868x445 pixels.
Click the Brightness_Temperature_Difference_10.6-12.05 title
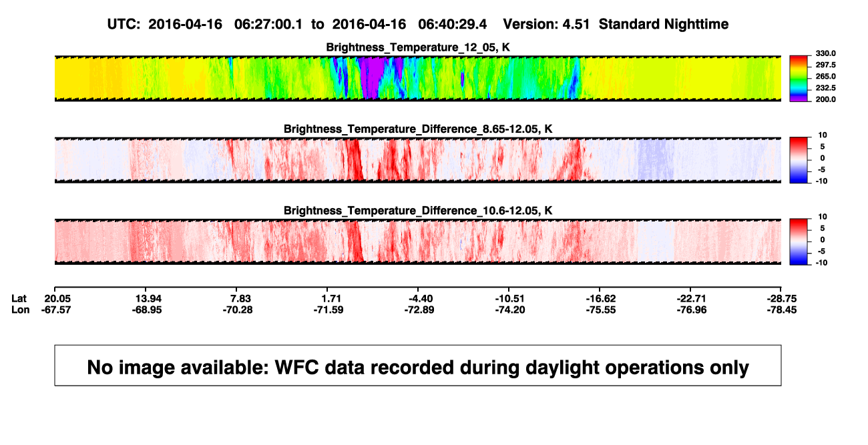[x=417, y=211]
